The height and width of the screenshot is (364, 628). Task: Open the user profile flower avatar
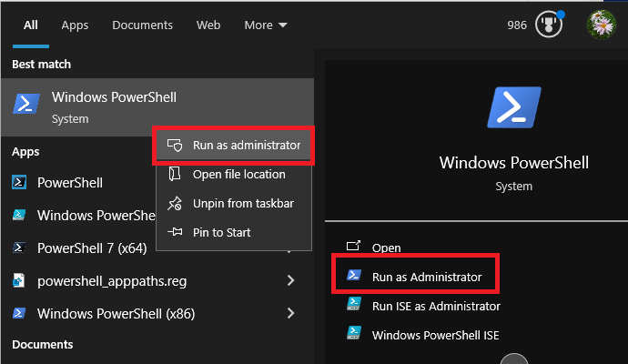pyautogui.click(x=602, y=25)
